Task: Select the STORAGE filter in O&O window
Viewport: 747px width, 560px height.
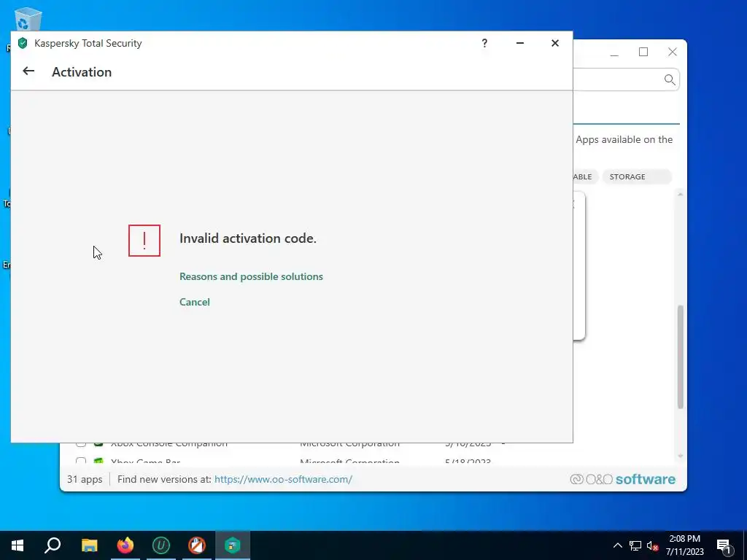Action: (x=636, y=176)
